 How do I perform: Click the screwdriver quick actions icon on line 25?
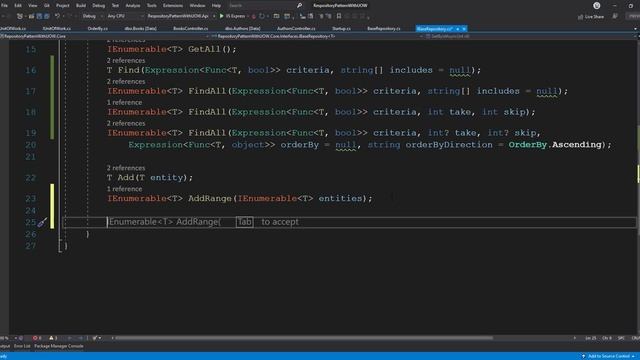point(42,222)
